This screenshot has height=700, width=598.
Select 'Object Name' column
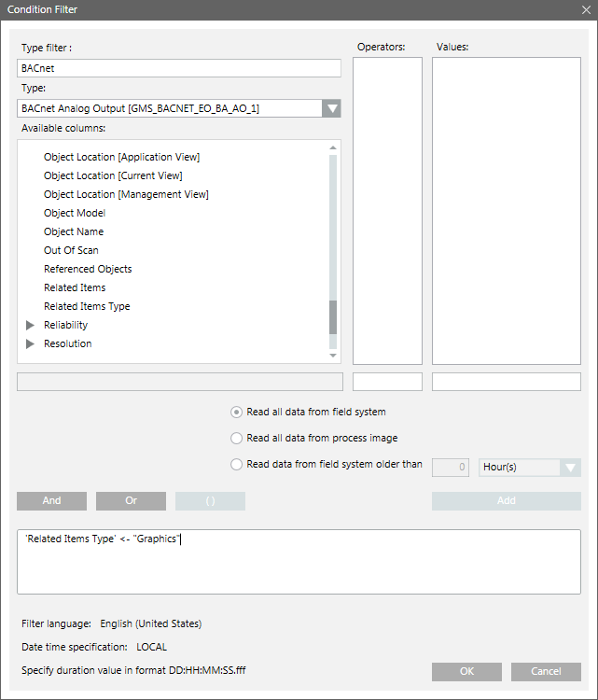click(x=74, y=231)
